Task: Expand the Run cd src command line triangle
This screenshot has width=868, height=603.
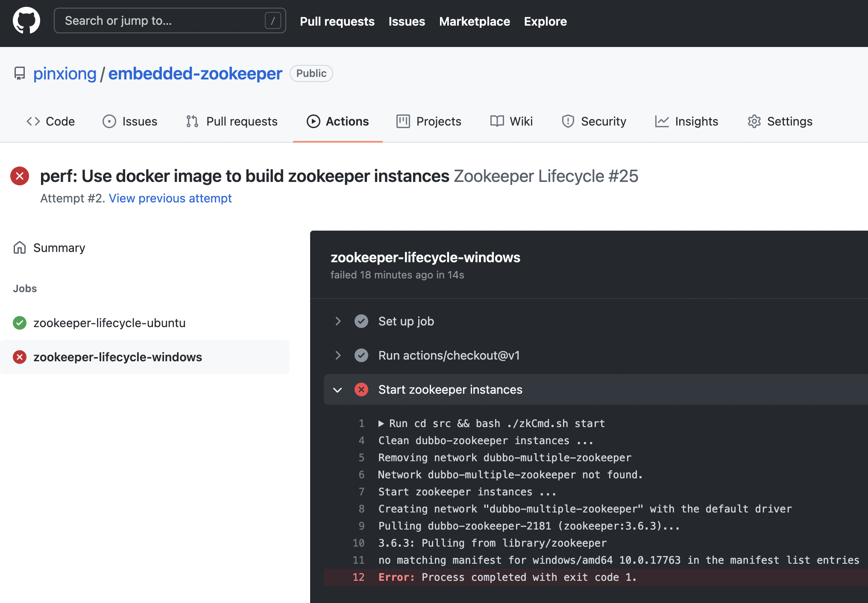Action: pyautogui.click(x=381, y=424)
